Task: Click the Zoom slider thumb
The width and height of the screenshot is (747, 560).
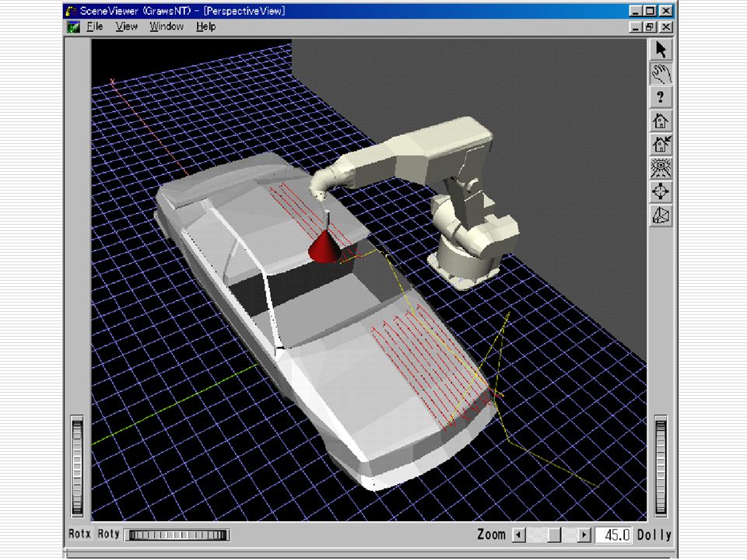Action: click(x=555, y=535)
